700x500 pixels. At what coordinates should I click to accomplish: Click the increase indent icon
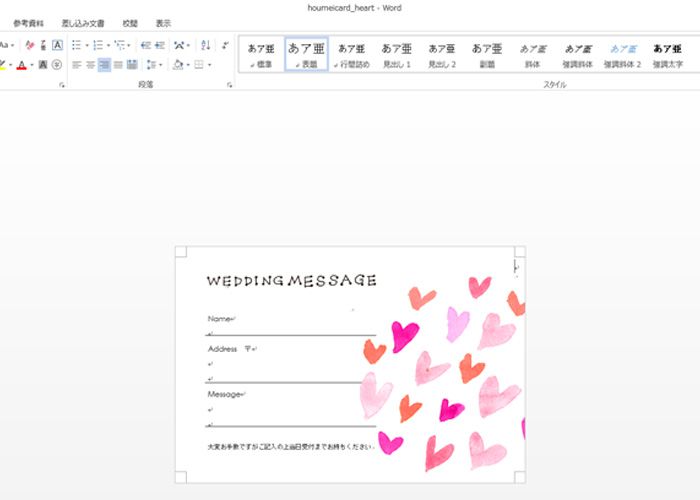160,45
